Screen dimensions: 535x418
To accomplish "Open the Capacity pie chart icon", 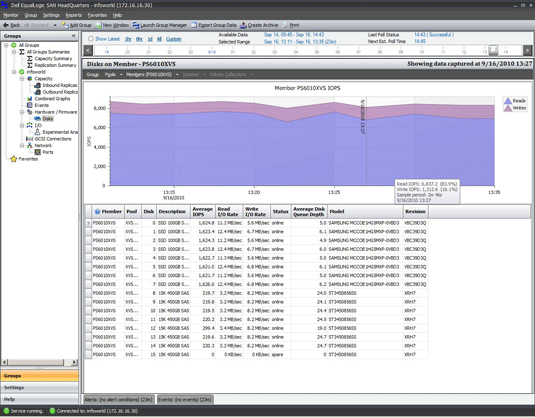I will point(30,78).
